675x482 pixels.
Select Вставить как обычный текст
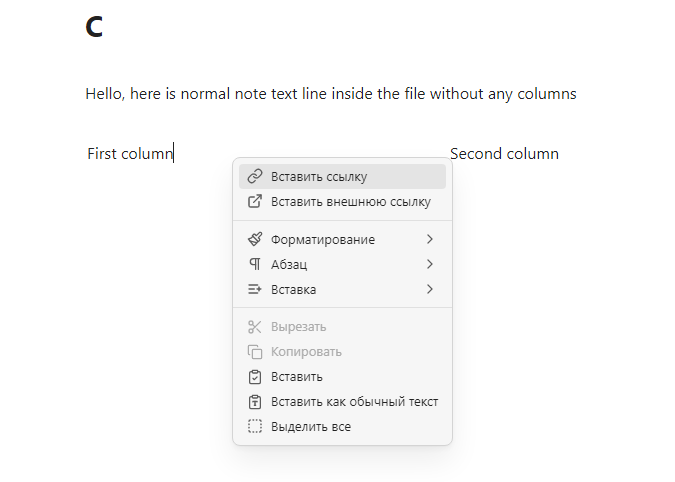(354, 402)
